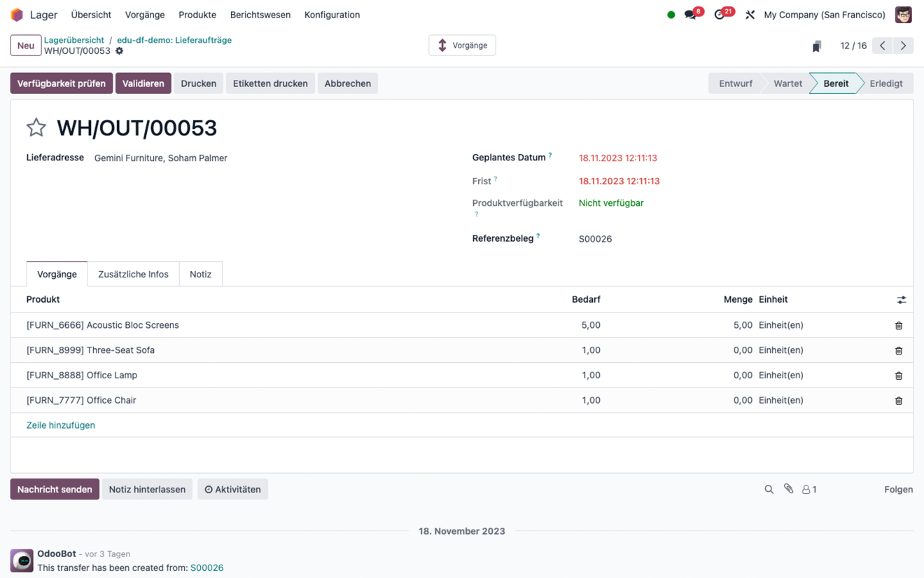Open the Vorgänge top menu

(145, 15)
